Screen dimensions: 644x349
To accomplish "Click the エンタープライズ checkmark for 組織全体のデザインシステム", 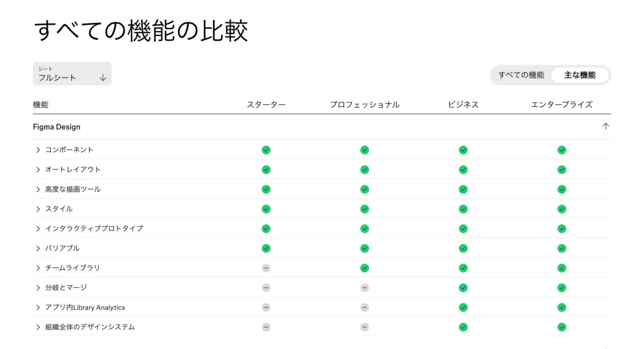I will pos(562,327).
